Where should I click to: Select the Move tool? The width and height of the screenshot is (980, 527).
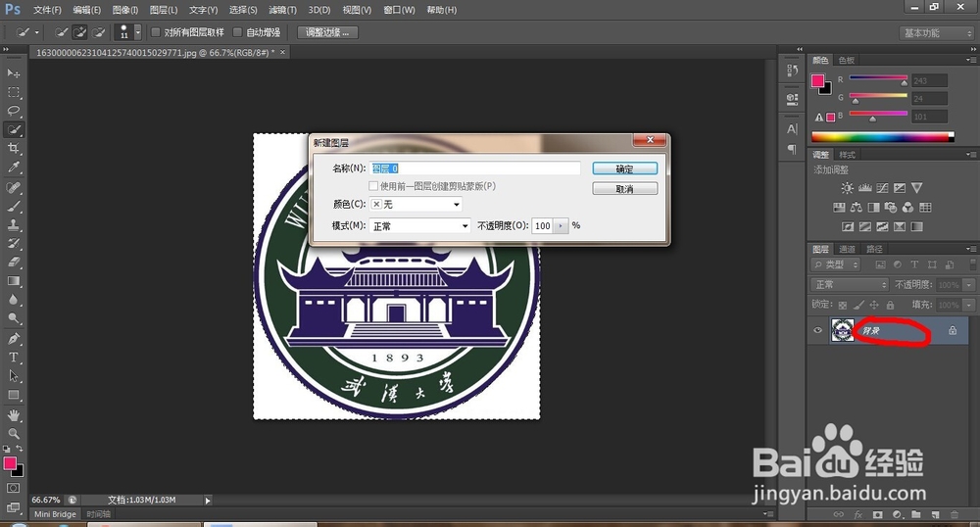click(x=13, y=73)
